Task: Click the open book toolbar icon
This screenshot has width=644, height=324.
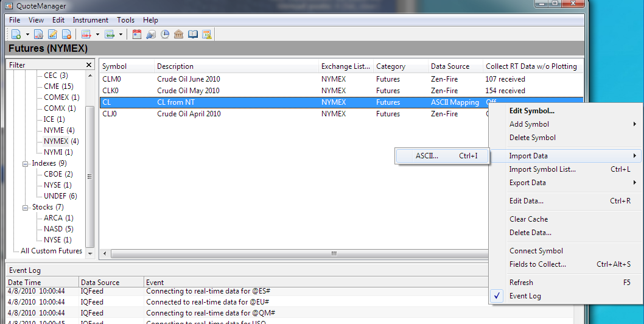Action: pyautogui.click(x=192, y=35)
